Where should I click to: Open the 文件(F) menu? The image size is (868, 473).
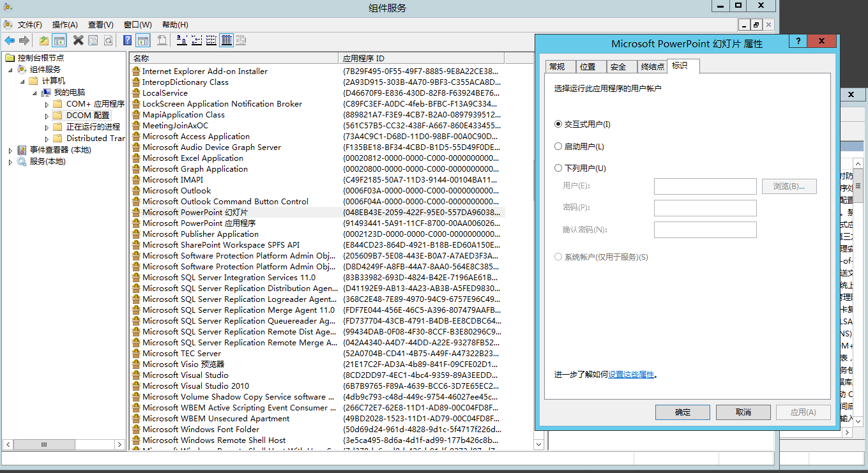30,25
